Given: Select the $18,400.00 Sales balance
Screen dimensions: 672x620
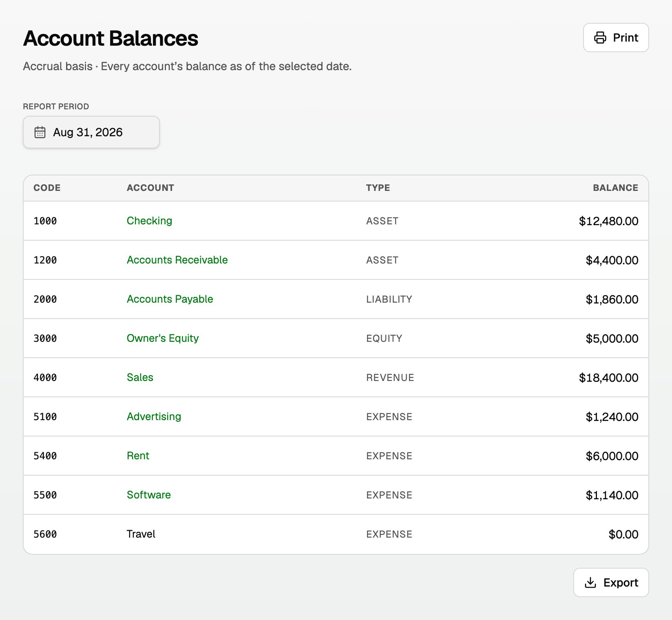Looking at the screenshot, I should coord(608,378).
